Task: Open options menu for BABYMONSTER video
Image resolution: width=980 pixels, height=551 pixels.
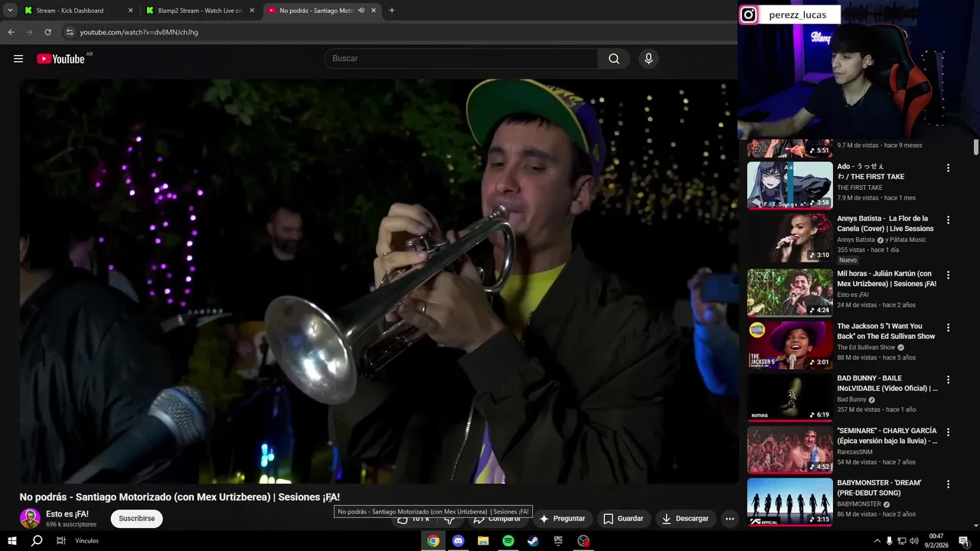Action: point(948,484)
